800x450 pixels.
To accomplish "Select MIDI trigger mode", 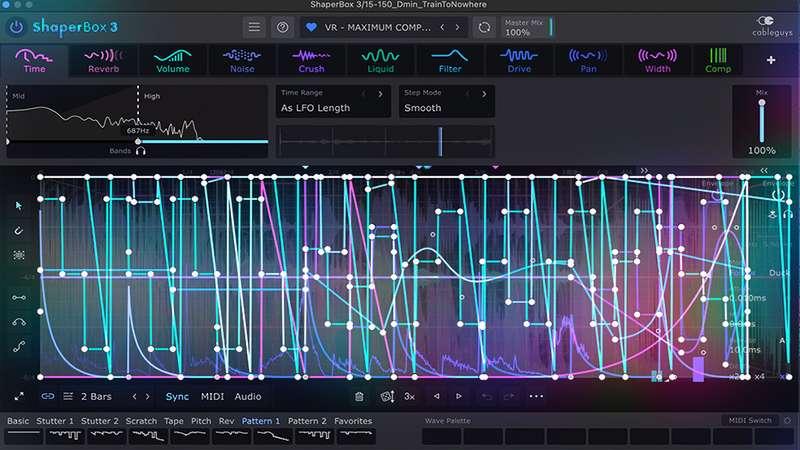I will (x=212, y=396).
